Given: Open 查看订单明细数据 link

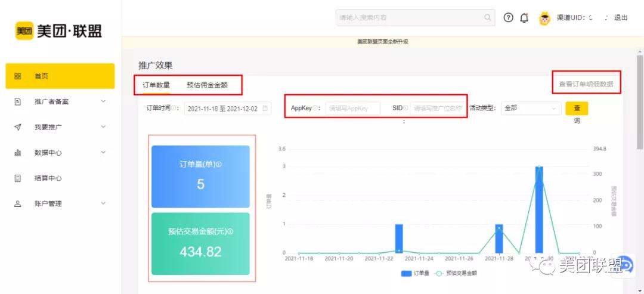Looking at the screenshot, I should [586, 84].
